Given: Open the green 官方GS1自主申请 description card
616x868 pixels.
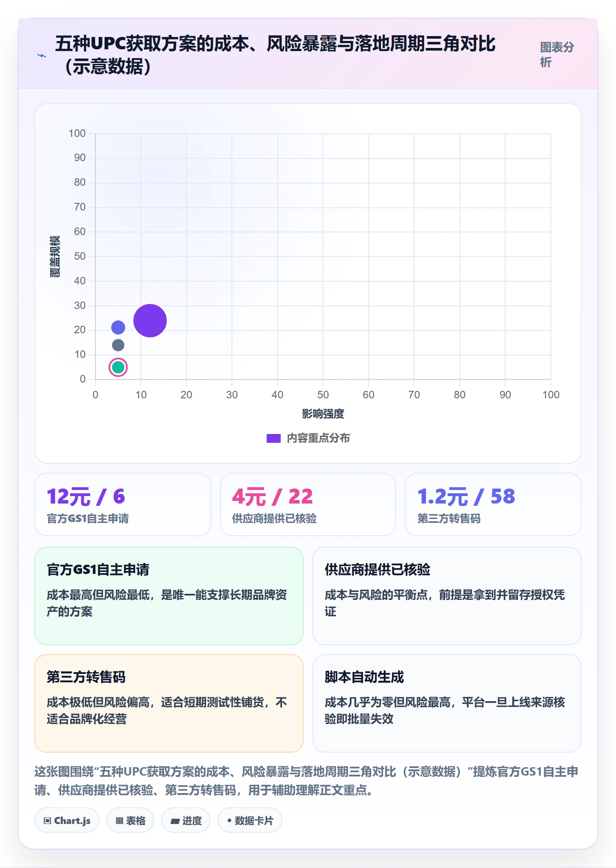Looking at the screenshot, I should point(169,596).
